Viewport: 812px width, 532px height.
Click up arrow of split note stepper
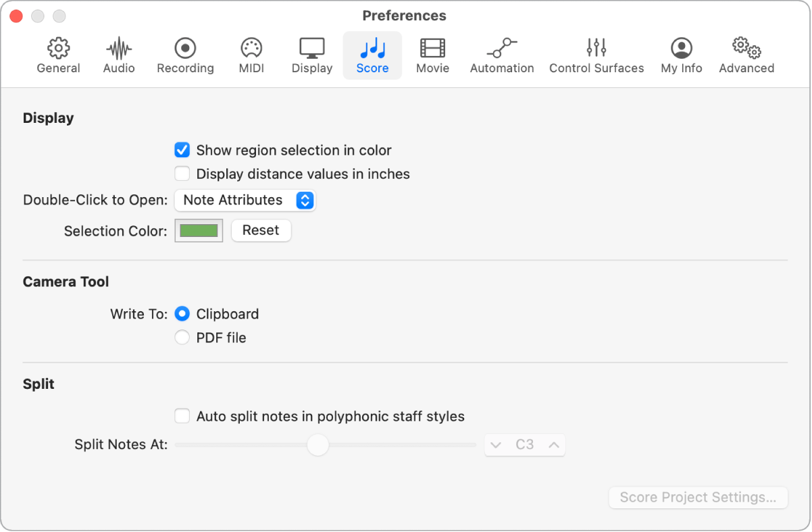click(x=554, y=445)
